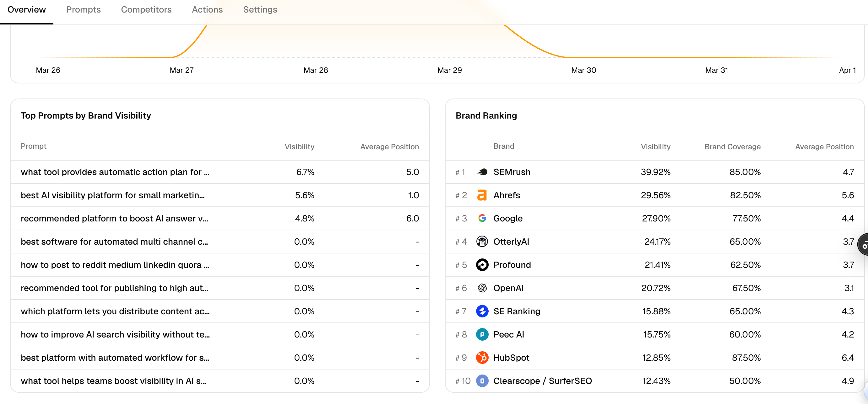Click the orange Ahrefs logo icon

(x=482, y=195)
